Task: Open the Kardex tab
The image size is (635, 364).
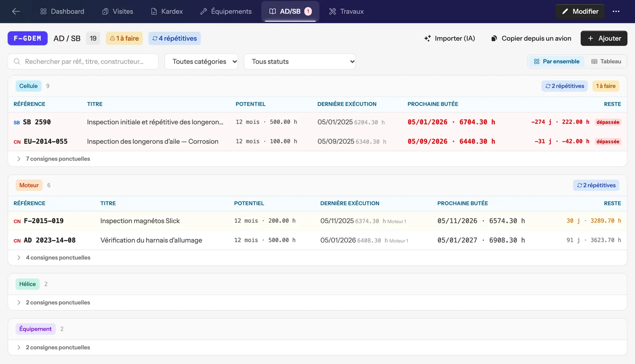Action: pyautogui.click(x=167, y=12)
